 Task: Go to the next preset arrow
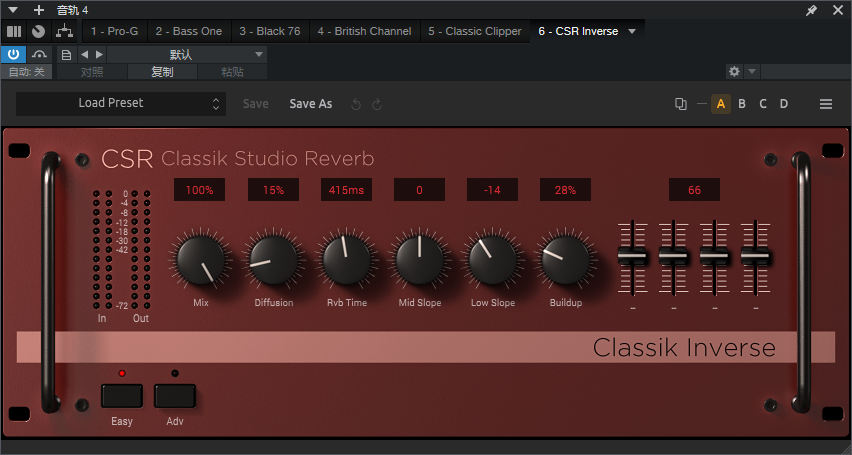99,54
